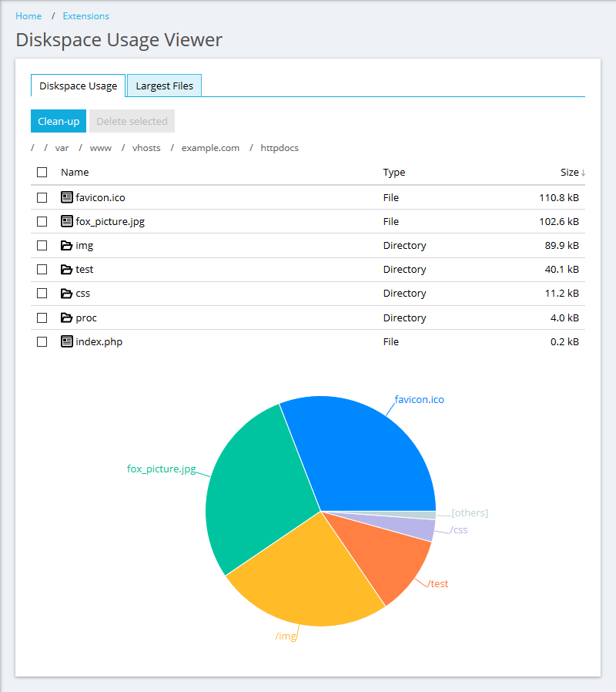616x692 pixels.
Task: Click the Size sort arrow
Action: click(x=583, y=173)
